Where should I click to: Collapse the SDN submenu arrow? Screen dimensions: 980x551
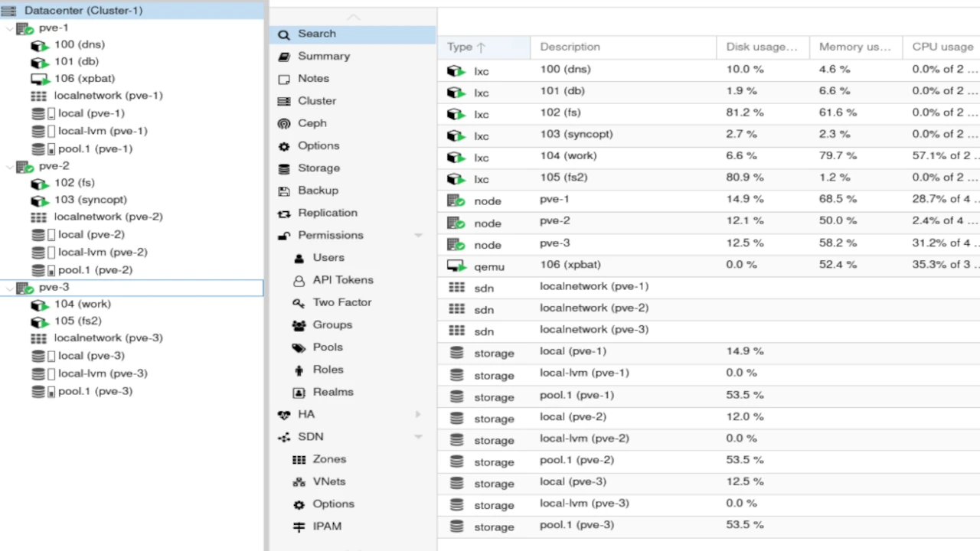tap(418, 437)
